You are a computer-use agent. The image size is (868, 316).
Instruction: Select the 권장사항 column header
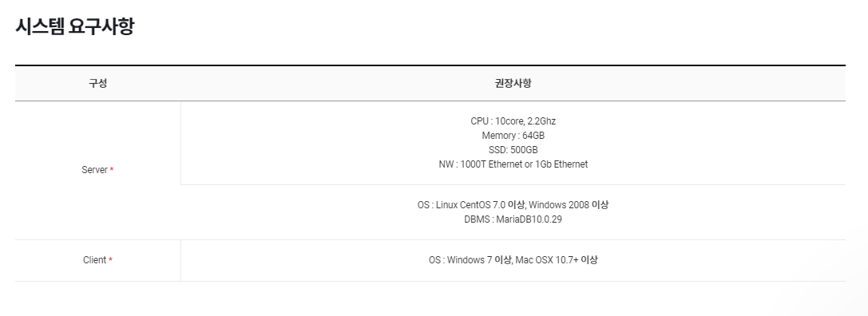pos(513,84)
